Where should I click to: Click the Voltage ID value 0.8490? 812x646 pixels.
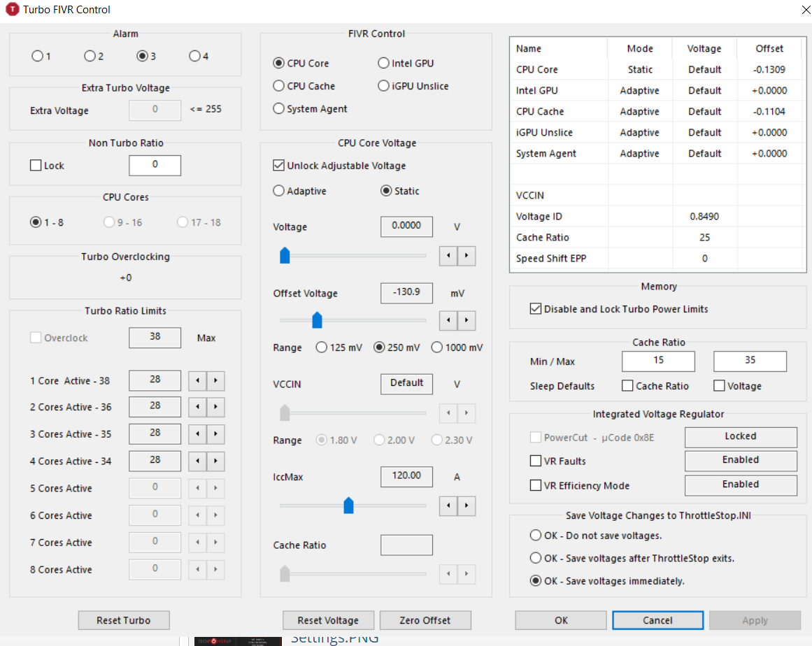(x=704, y=216)
